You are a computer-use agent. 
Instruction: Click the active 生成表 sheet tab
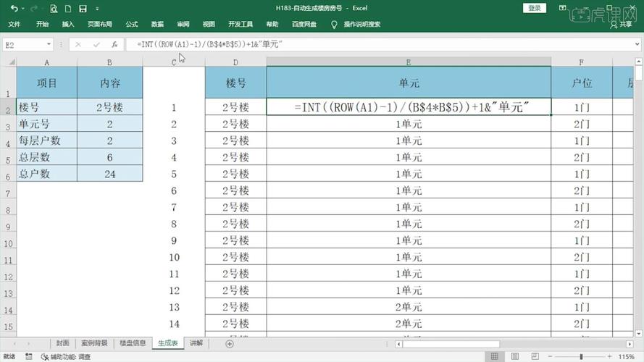coord(168,343)
